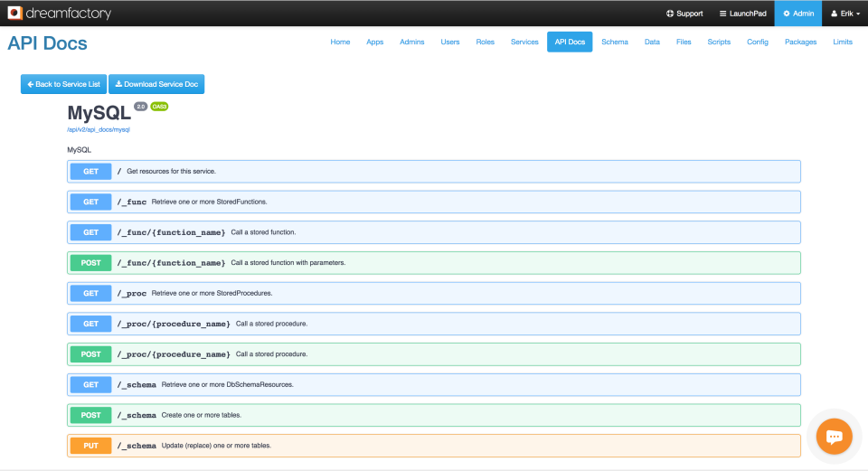The image size is (868, 471).
Task: Select the Admin gear button
Action: (x=798, y=14)
